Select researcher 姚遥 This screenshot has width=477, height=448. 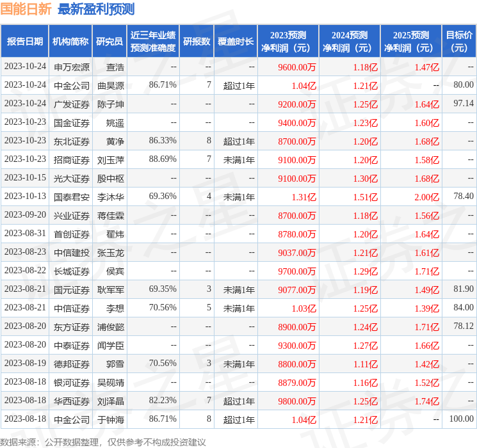pos(115,123)
